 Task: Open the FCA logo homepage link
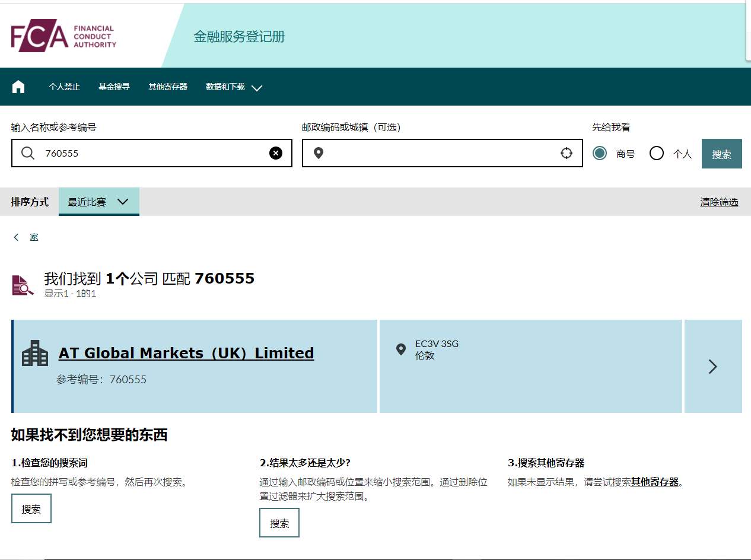[63, 37]
